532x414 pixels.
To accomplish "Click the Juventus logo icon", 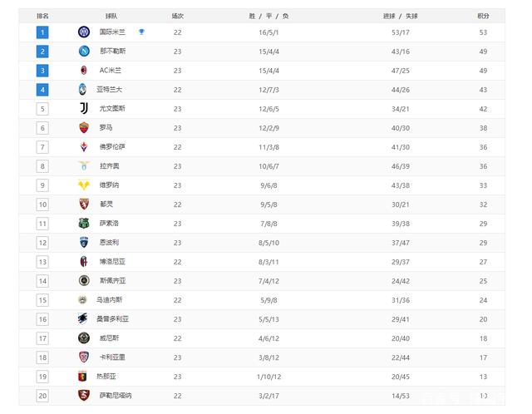I will tap(84, 109).
